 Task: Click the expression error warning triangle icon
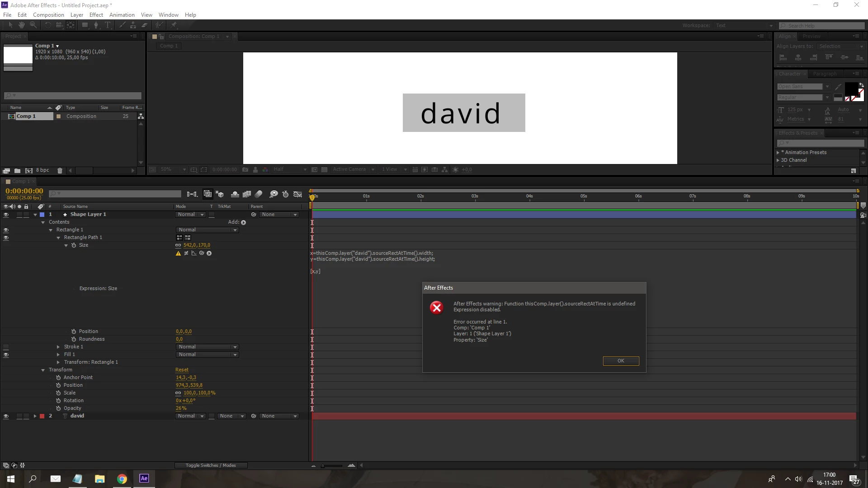178,253
